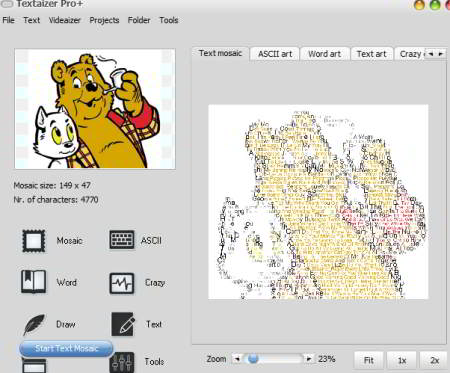Viewport: 450px width, 373px height.
Task: Click the text mosaic preview image
Action: [x=318, y=202]
